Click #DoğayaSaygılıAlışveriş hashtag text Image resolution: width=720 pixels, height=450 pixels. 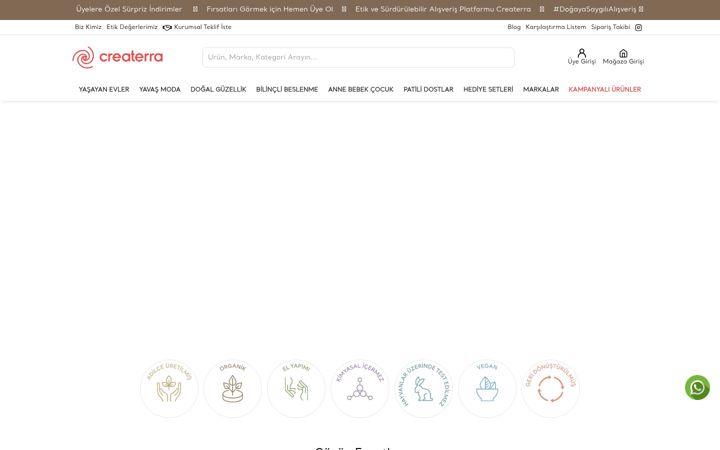(x=595, y=9)
